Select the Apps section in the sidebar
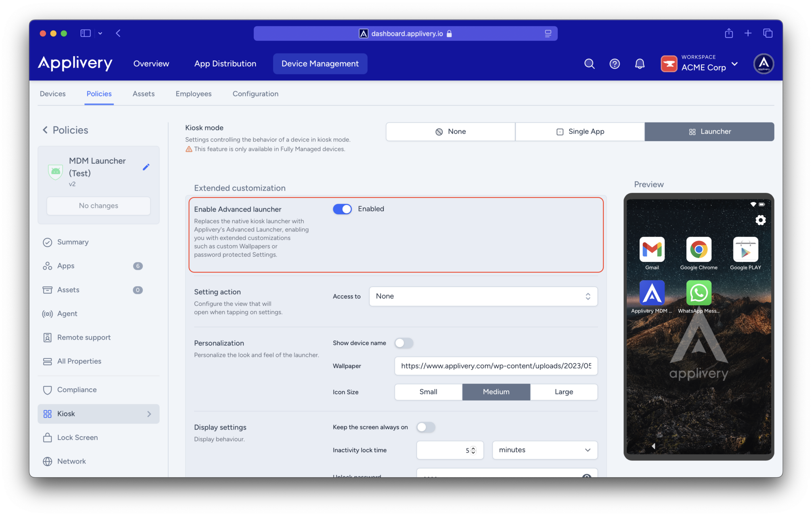 (65, 266)
